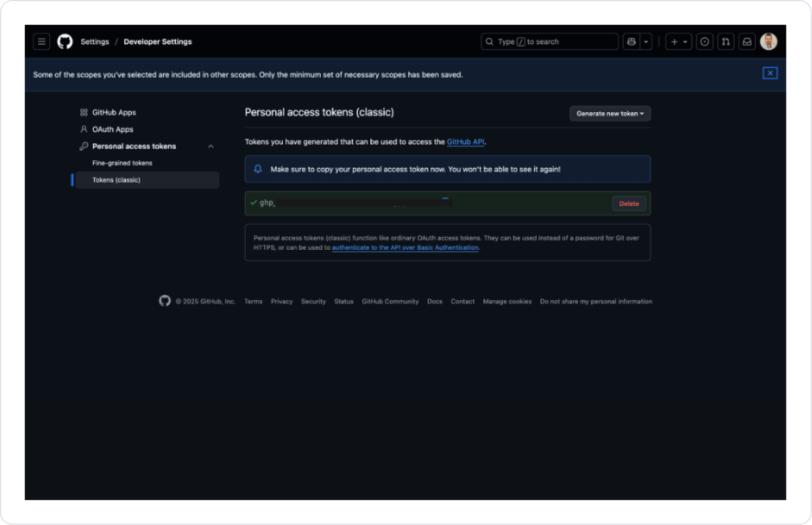
Task: Click Personal access tokens sidebar item
Action: [x=134, y=146]
